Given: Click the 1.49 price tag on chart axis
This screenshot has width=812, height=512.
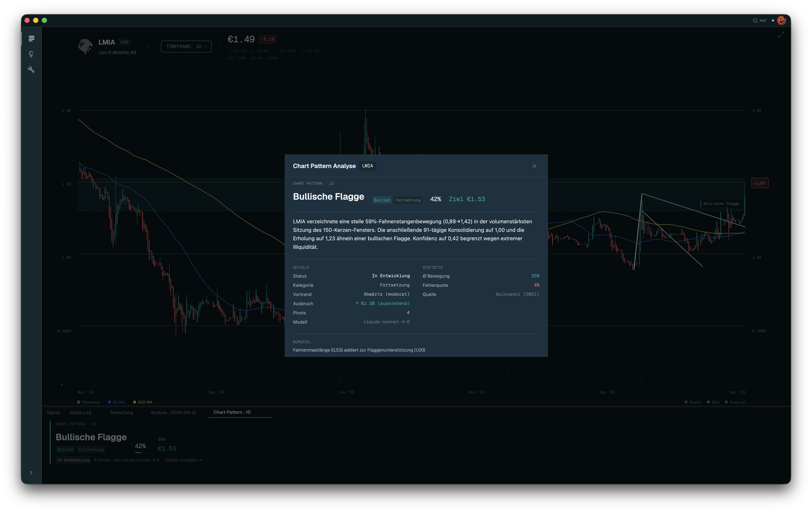Looking at the screenshot, I should click(760, 183).
